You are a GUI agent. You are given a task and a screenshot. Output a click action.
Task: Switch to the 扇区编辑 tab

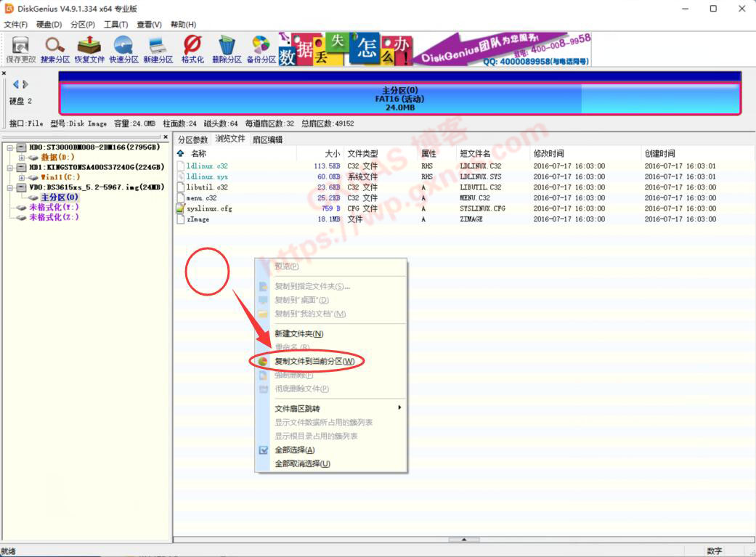(x=267, y=139)
